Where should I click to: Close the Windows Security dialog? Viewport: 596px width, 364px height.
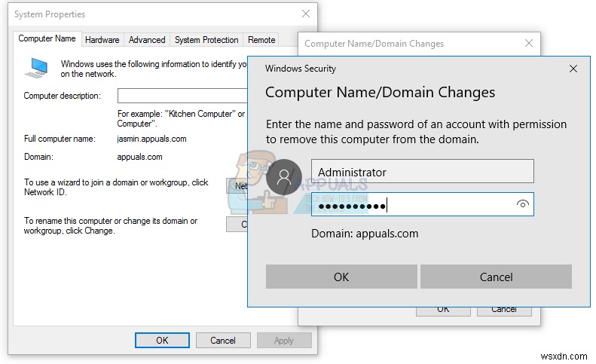coord(573,69)
